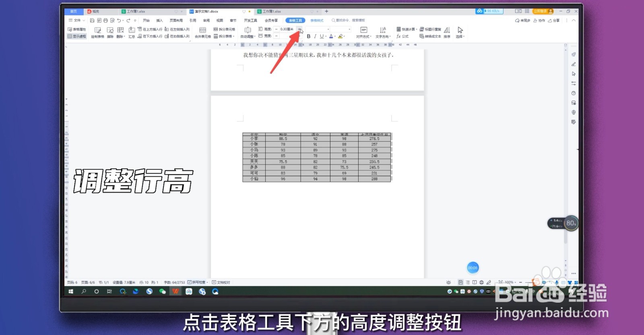This screenshot has width=644, height=335.
Task: Click 在右侧插入列 insert column right
Action: point(177,36)
